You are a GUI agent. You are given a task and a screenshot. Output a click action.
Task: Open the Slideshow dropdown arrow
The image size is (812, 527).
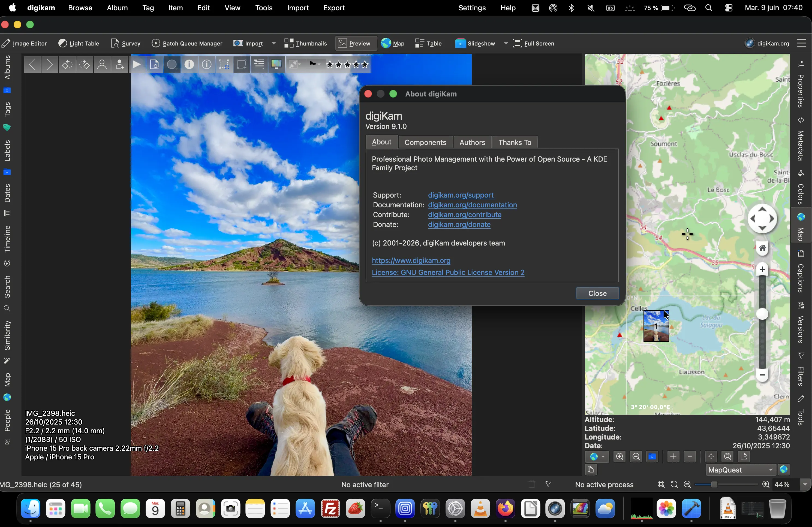coord(506,43)
